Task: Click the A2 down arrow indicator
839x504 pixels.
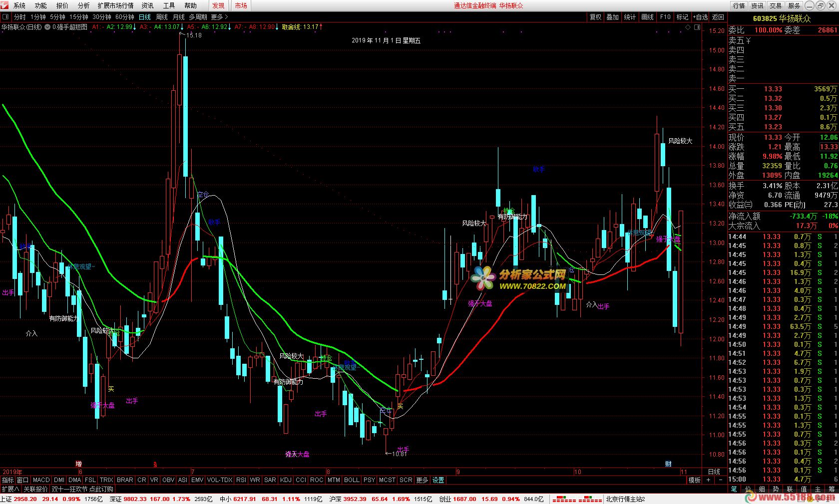Action: (134, 27)
